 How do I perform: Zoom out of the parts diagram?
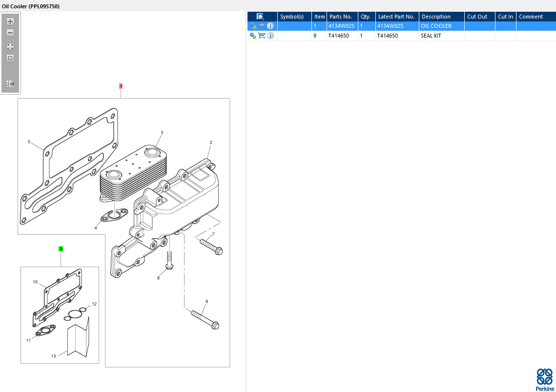point(10,33)
